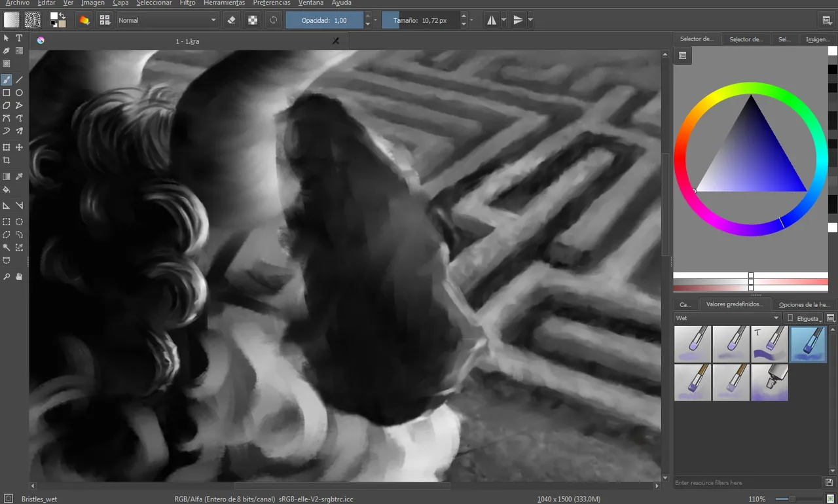Activate the transform tool
Image resolution: width=838 pixels, height=504 pixels.
coord(7,147)
